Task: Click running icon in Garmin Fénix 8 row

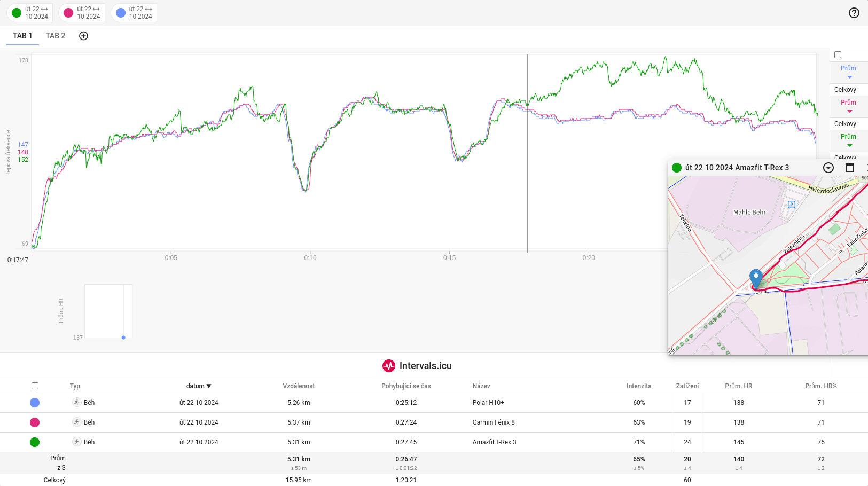Action: tap(77, 422)
